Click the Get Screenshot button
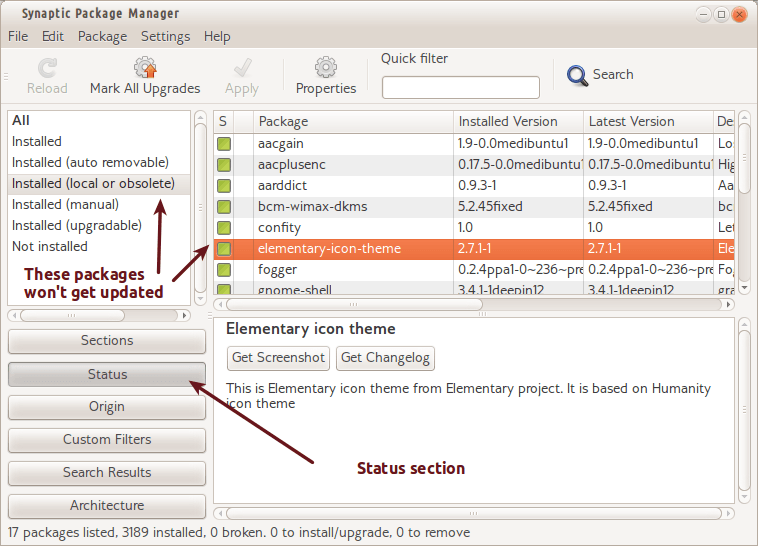The width and height of the screenshot is (758, 546). click(278, 357)
